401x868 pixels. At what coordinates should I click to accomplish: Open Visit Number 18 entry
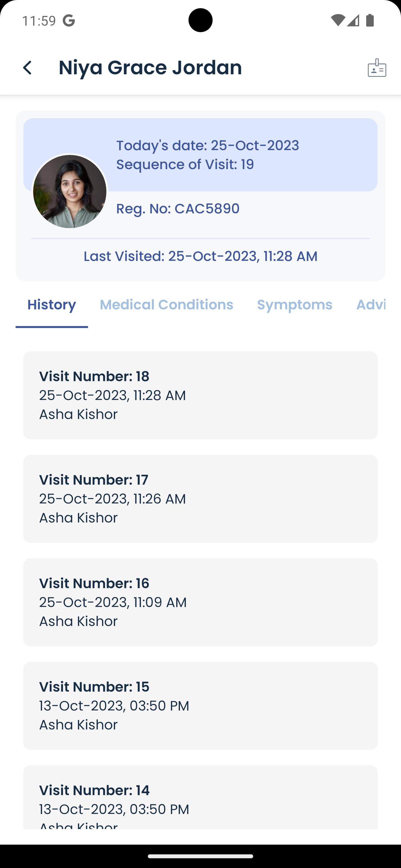[x=200, y=395]
